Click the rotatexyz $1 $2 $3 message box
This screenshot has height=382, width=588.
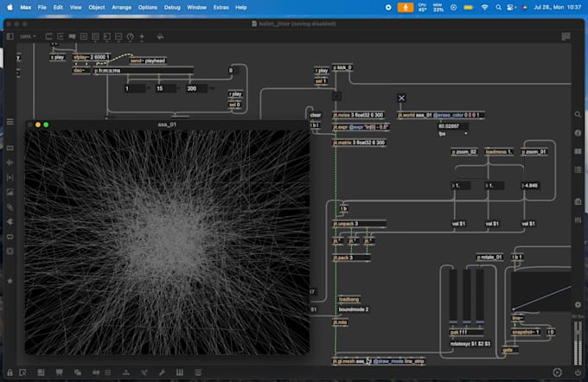pyautogui.click(x=470, y=343)
